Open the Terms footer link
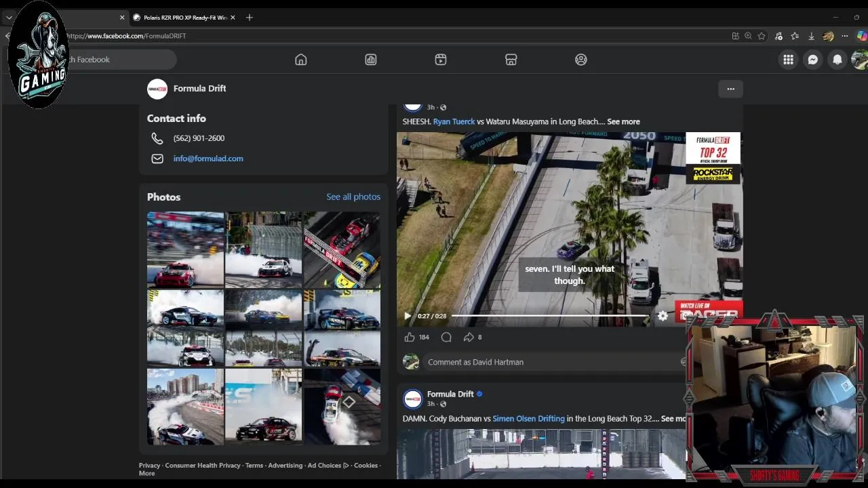The height and width of the screenshot is (488, 868). (254, 466)
